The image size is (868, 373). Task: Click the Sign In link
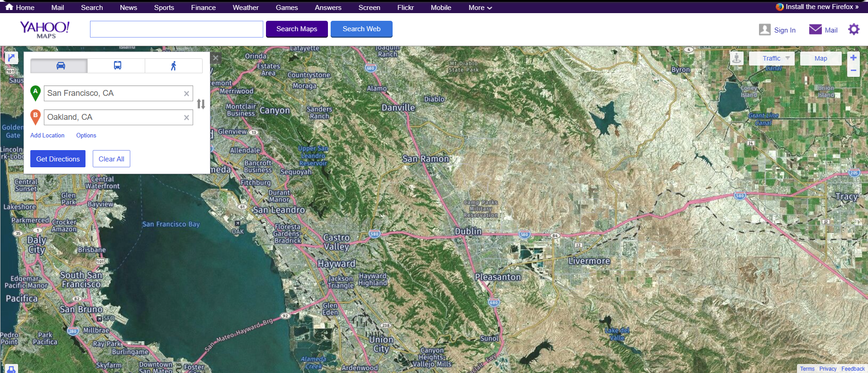pos(785,30)
